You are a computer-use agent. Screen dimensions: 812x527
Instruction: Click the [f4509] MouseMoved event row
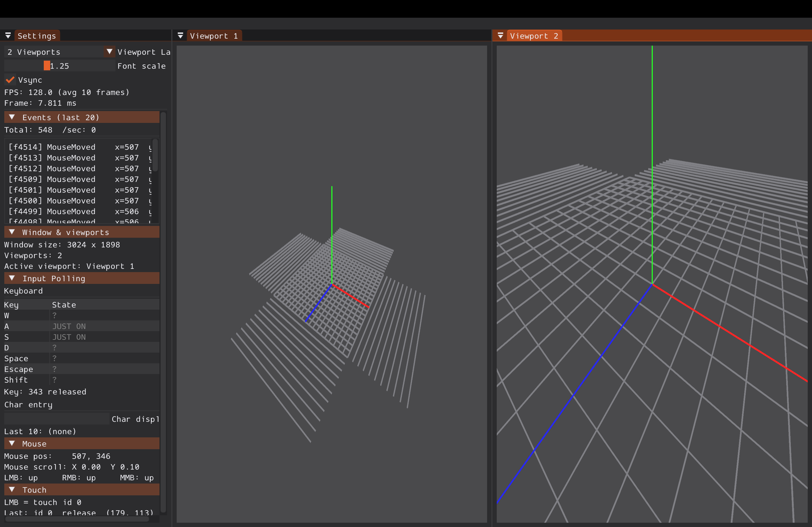pos(80,179)
